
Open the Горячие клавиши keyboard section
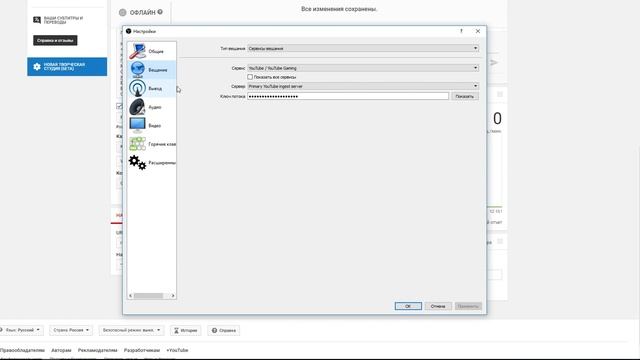pyautogui.click(x=151, y=144)
